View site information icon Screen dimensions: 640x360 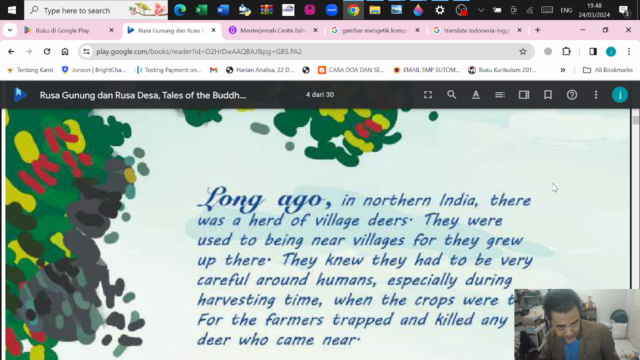[x=86, y=51]
